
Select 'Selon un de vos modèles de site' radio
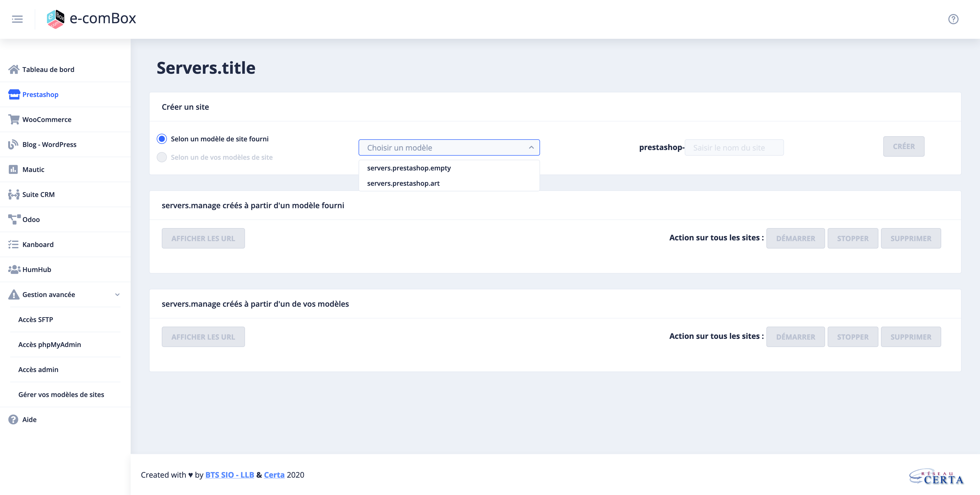coord(162,157)
